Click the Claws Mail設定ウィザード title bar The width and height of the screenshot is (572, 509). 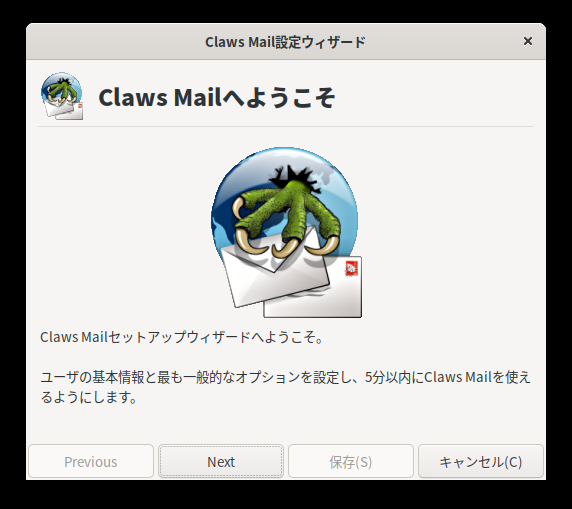click(286, 42)
